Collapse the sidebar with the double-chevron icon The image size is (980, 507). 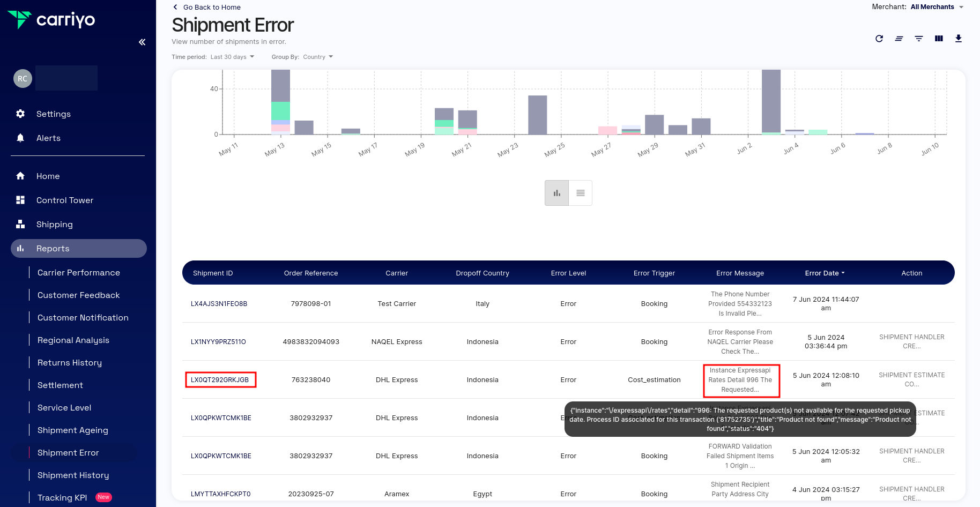pyautogui.click(x=142, y=42)
